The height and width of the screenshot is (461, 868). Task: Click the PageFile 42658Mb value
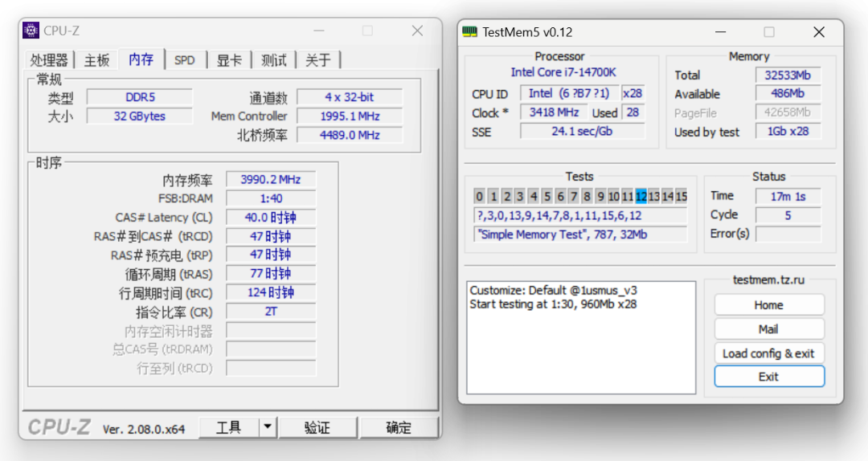(788, 112)
